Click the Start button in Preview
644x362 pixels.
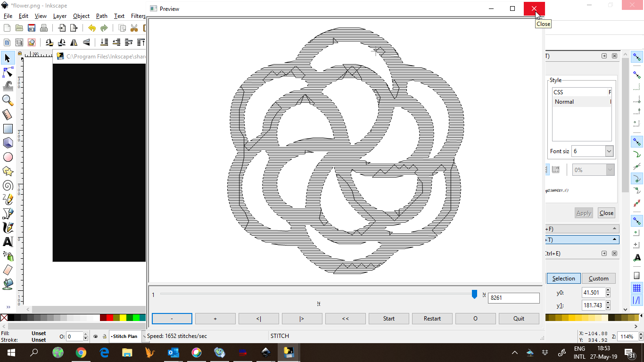click(389, 319)
